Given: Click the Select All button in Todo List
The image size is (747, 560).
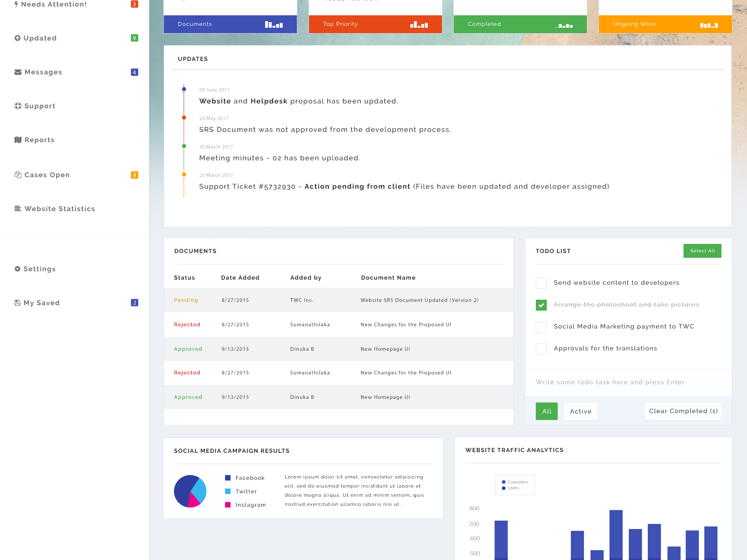Looking at the screenshot, I should point(703,251).
